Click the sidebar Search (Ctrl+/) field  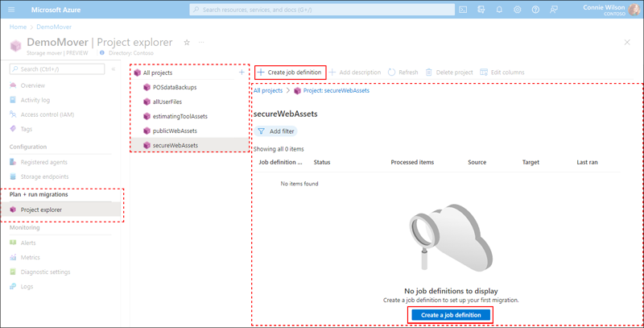(x=57, y=69)
